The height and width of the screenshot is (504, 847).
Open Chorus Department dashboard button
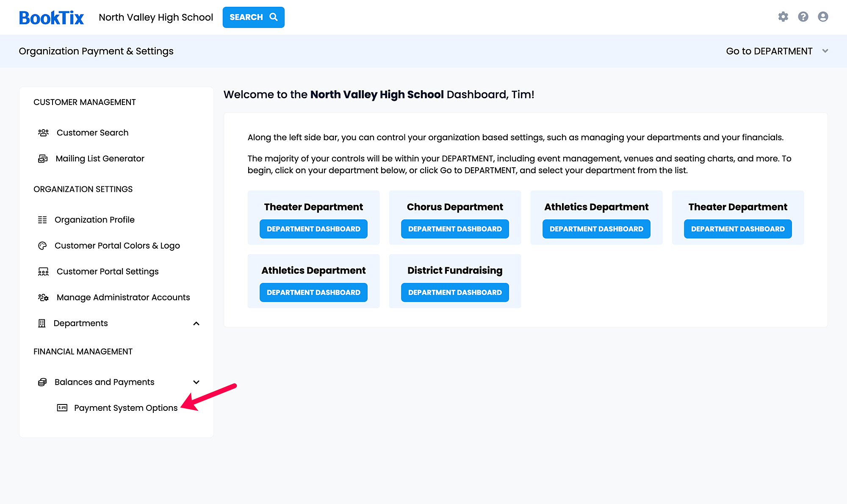455,229
